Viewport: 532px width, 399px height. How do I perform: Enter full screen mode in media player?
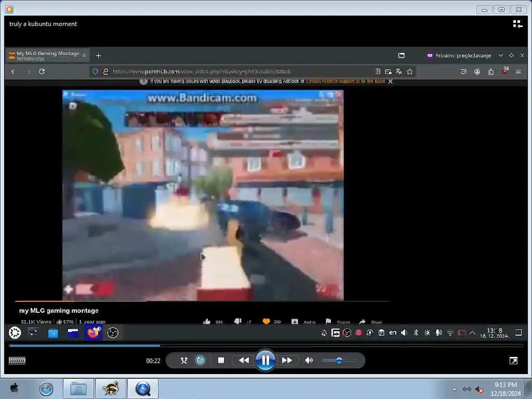click(513, 361)
